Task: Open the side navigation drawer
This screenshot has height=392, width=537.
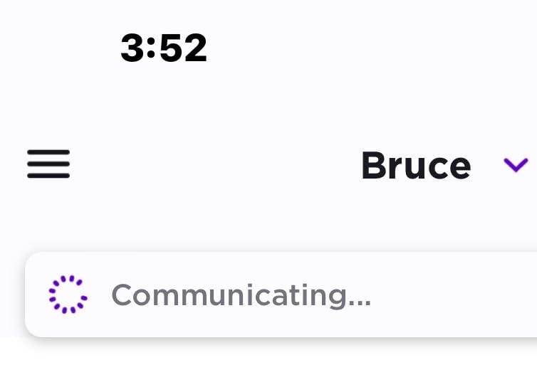Action: coord(48,164)
